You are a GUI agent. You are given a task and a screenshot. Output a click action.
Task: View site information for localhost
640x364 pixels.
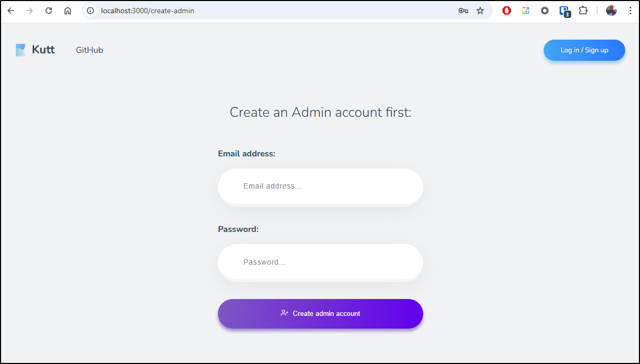pos(90,11)
